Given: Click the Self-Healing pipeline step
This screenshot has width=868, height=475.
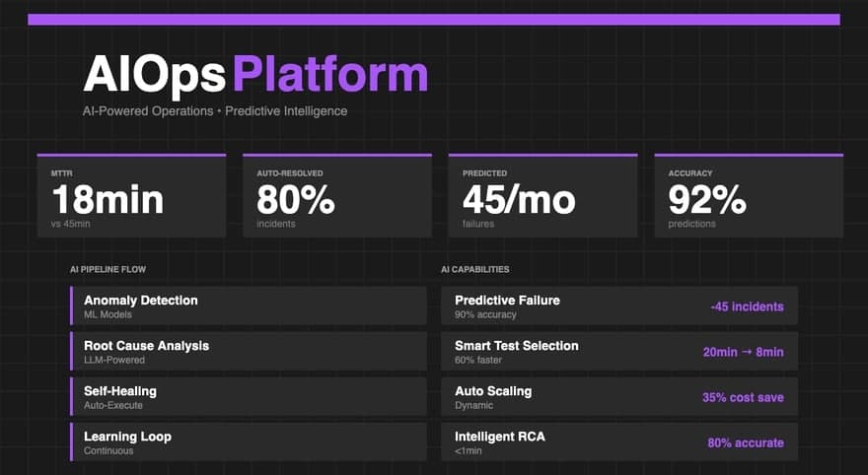Looking at the screenshot, I should 249,396.
